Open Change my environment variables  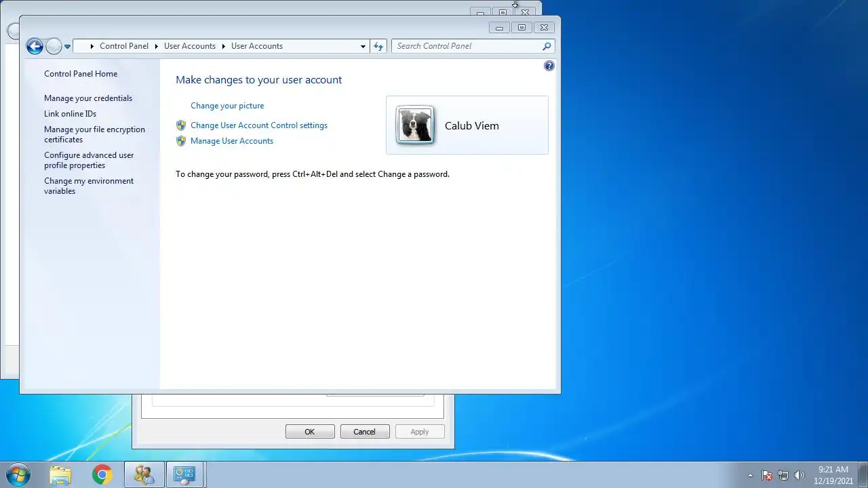(89, 186)
